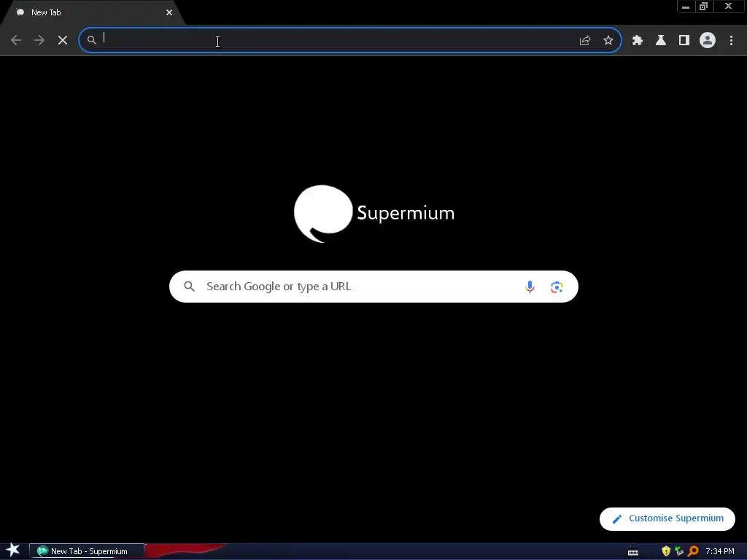Screen dimensions: 747x560
Task: Show the side panel
Action: 684,41
